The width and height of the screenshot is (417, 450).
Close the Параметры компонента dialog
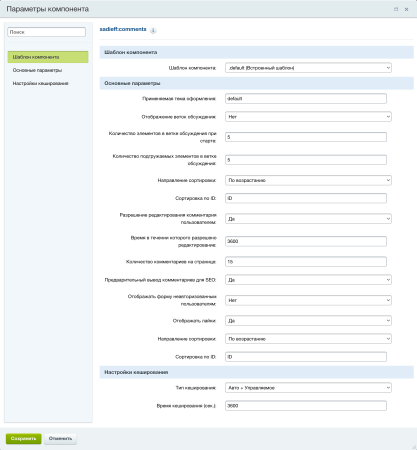point(406,9)
